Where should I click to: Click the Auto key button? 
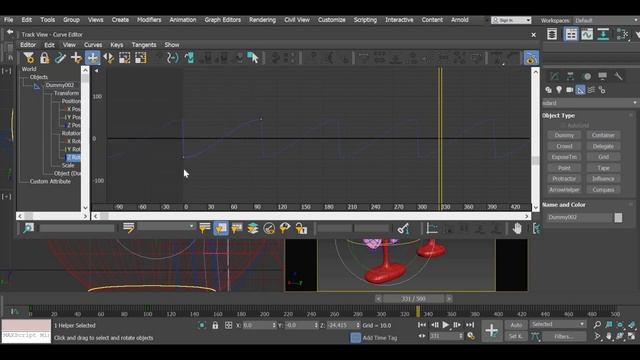tap(516, 325)
